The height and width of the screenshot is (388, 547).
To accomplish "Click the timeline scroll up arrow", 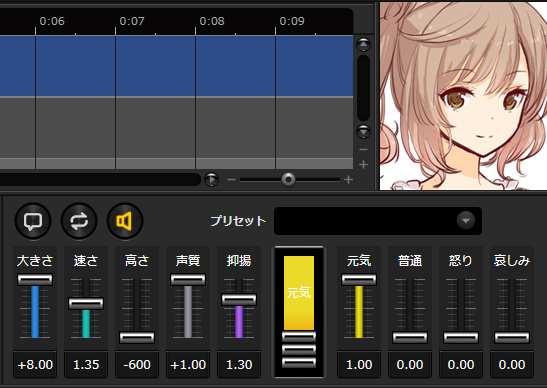I will click(x=363, y=45).
